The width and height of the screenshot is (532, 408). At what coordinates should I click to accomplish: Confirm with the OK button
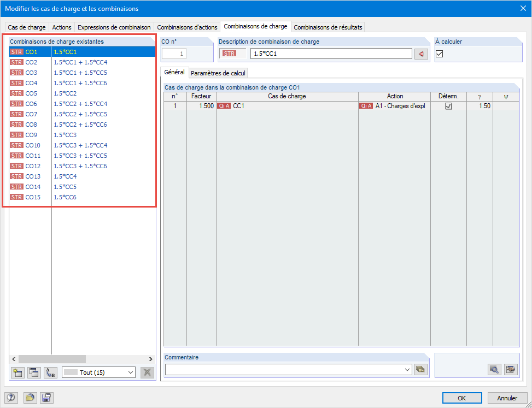[462, 398]
